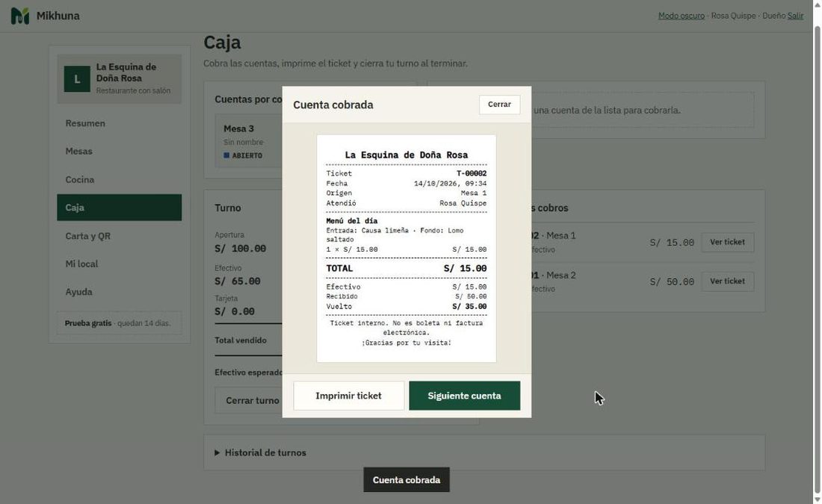Click the ticket date 14/10/2026, 09:34
The image size is (822, 504).
[451, 184]
